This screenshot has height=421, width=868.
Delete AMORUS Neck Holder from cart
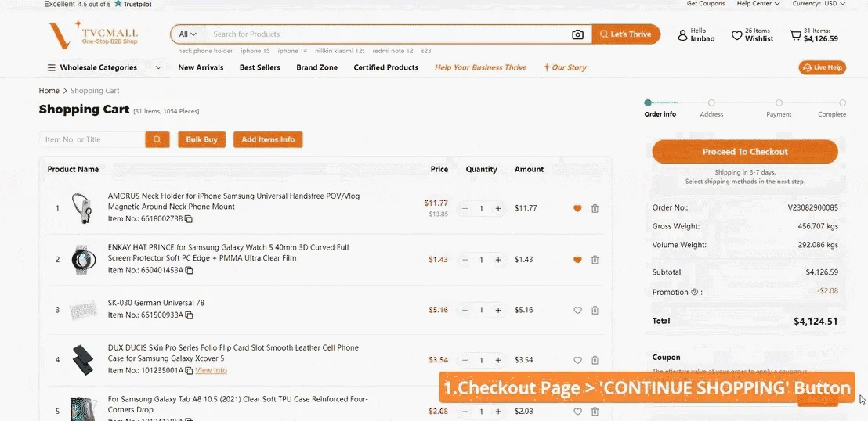595,209
